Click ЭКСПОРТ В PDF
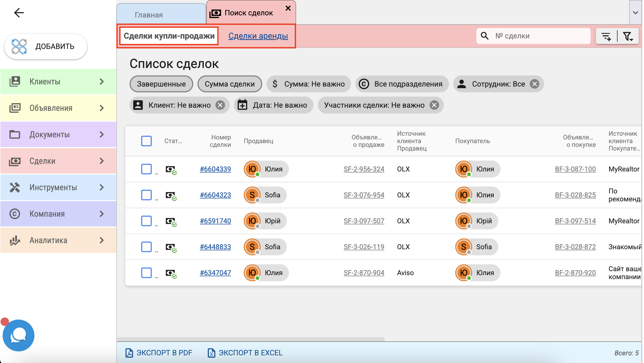The height and width of the screenshot is (363, 644). (x=159, y=353)
